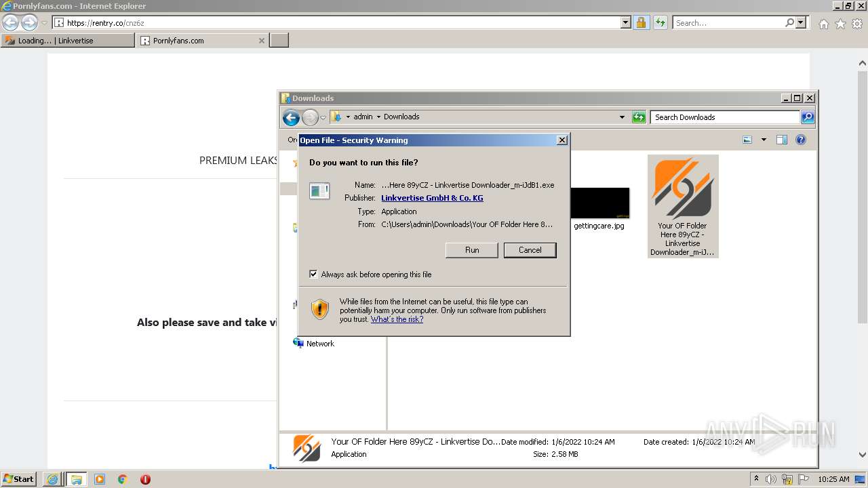Click the volume speaker tray icon
This screenshot has width=868, height=488.
(x=770, y=479)
